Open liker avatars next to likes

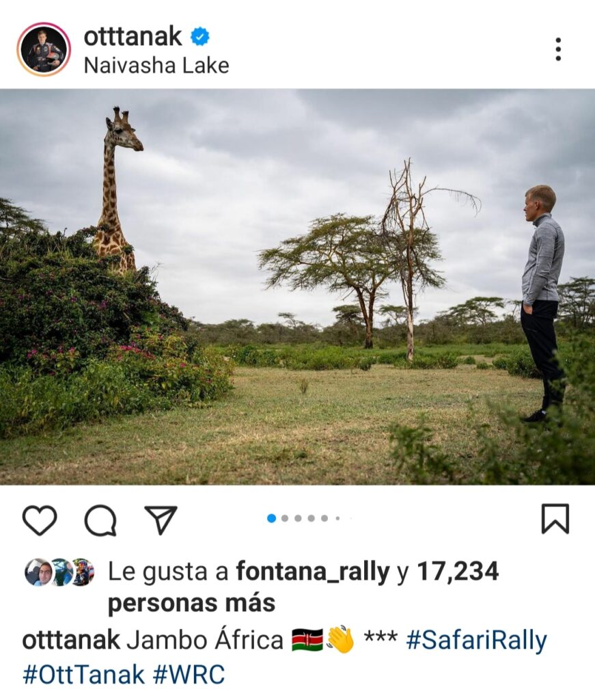[x=59, y=572]
